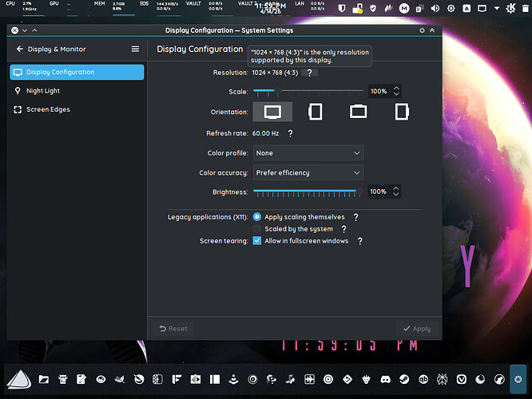Click the Brightness slider track
This screenshot has width=532, height=399.
coord(308,192)
